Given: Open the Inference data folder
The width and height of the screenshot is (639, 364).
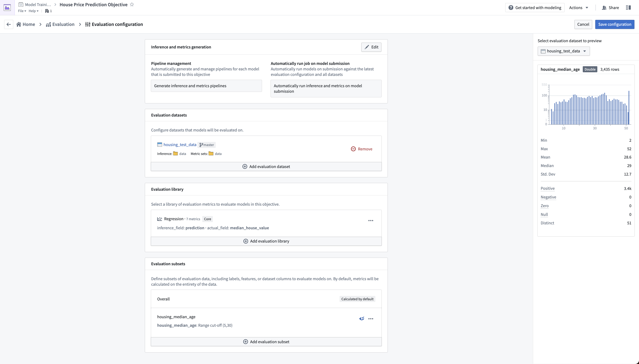Looking at the screenshot, I should click(x=180, y=153).
